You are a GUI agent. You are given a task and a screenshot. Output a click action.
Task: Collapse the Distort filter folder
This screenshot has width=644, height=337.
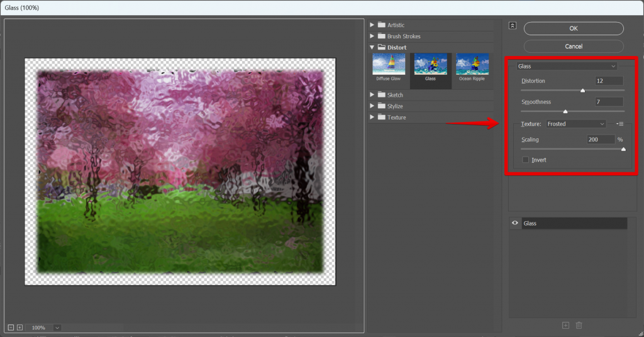click(x=373, y=47)
